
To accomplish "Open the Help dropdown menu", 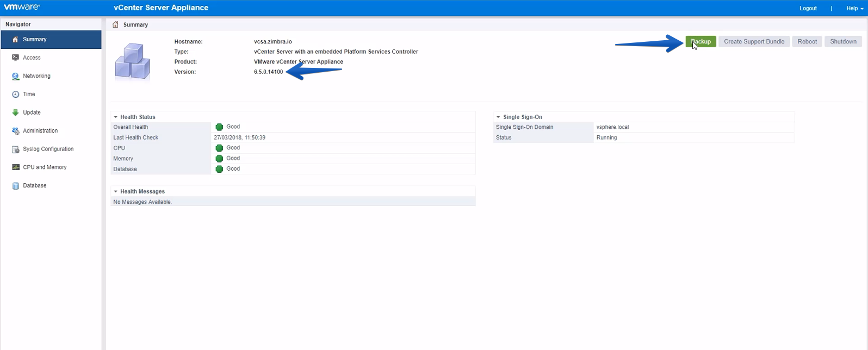I will [x=854, y=8].
